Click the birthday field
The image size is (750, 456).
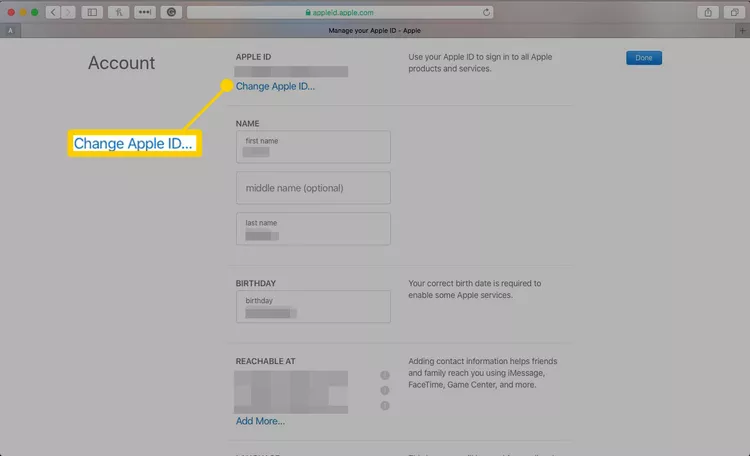pyautogui.click(x=313, y=307)
